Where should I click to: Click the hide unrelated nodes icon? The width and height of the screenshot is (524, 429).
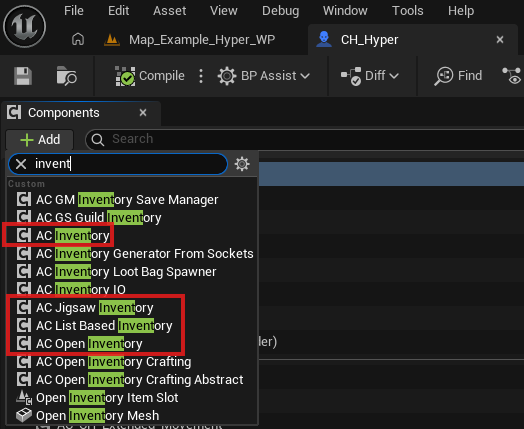[512, 76]
